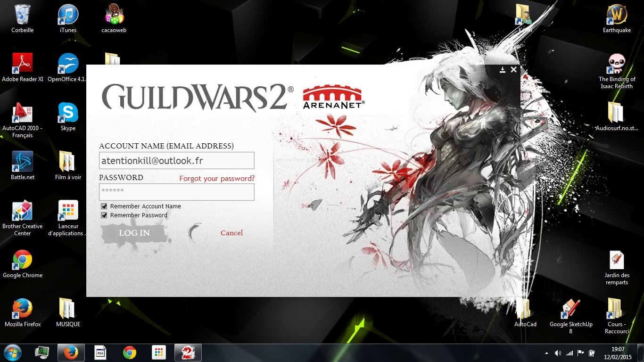
Task: Show hidden system tray icons
Action: click(x=546, y=353)
